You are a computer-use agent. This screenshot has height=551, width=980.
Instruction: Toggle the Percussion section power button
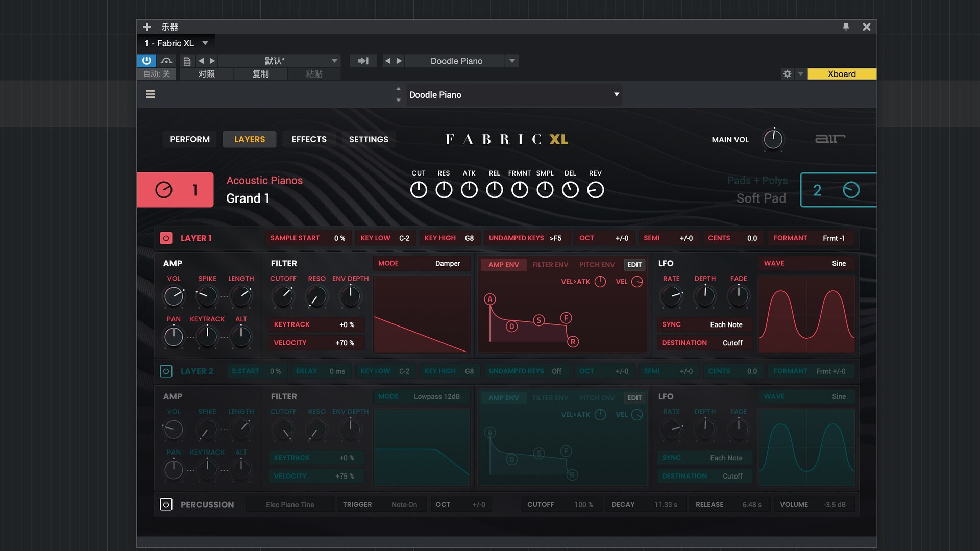pos(166,505)
